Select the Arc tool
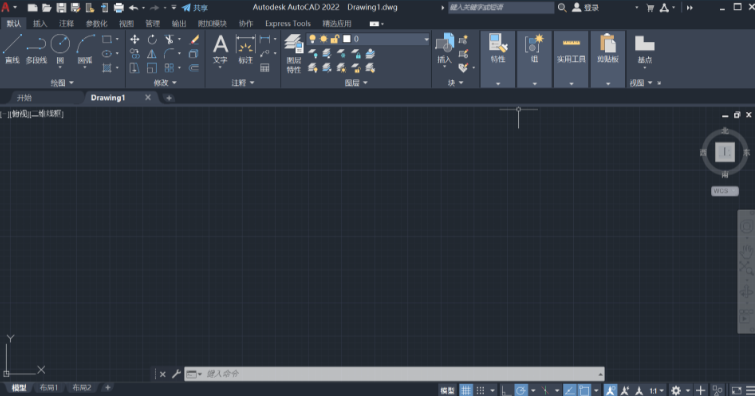The width and height of the screenshot is (755, 396). coord(85,49)
